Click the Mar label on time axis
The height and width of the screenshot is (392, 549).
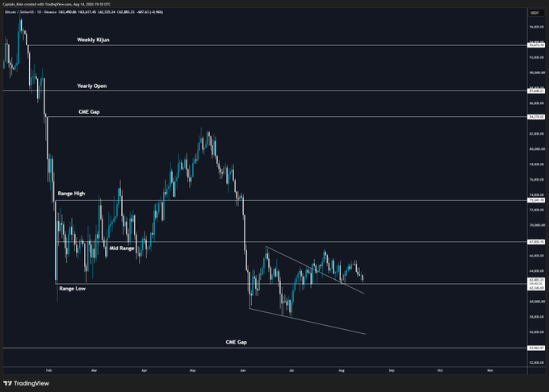(x=94, y=370)
